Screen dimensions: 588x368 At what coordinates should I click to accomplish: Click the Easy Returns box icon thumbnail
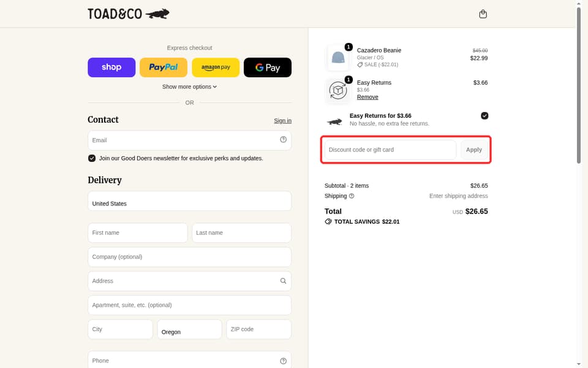(338, 91)
